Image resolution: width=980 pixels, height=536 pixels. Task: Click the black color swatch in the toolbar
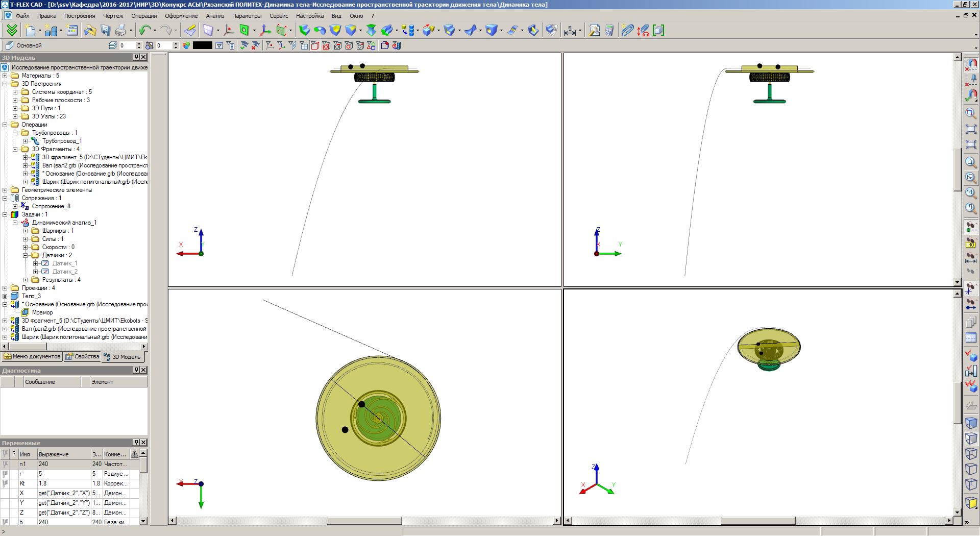coord(202,45)
